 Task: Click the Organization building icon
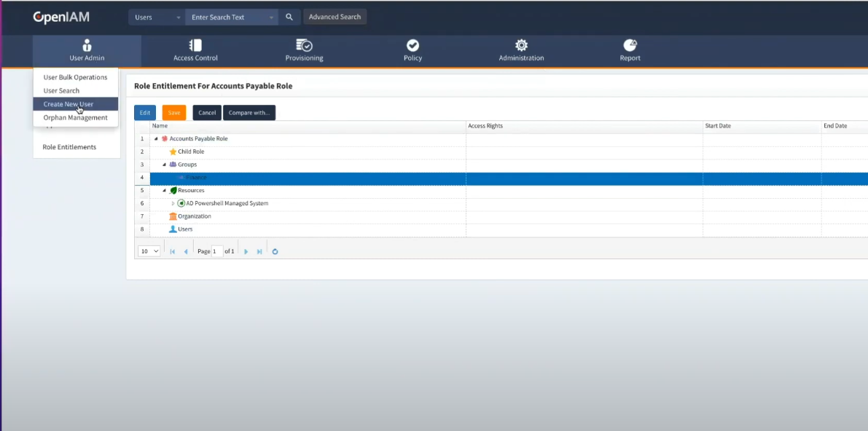pyautogui.click(x=173, y=216)
